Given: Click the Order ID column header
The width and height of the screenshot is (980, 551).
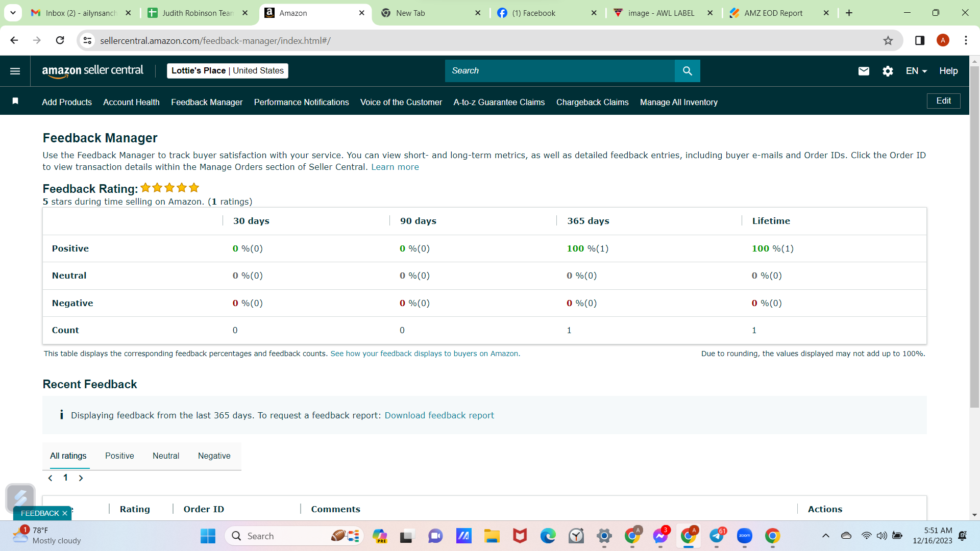Looking at the screenshot, I should pos(204,509).
